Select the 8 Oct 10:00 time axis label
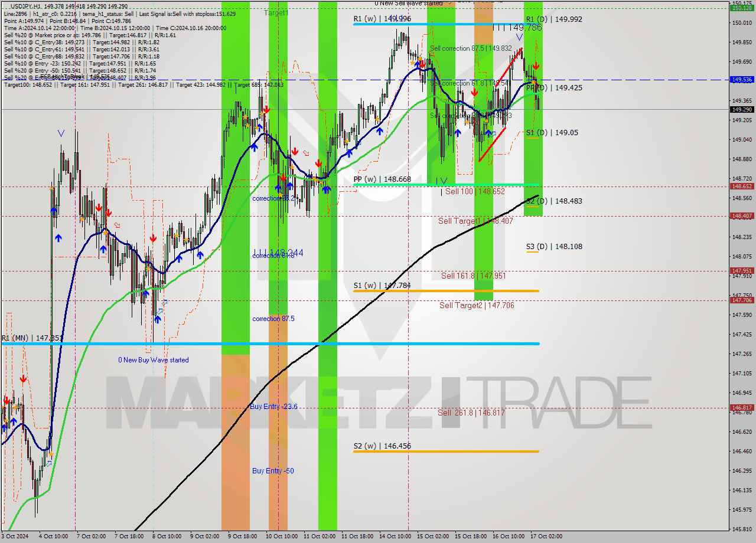 coord(167,537)
